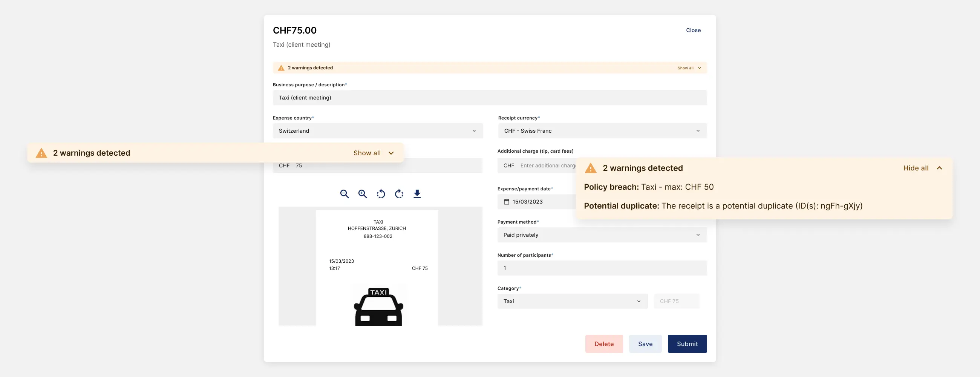Open the Payment method dropdown
Viewport: 980px width, 377px height.
tap(602, 235)
